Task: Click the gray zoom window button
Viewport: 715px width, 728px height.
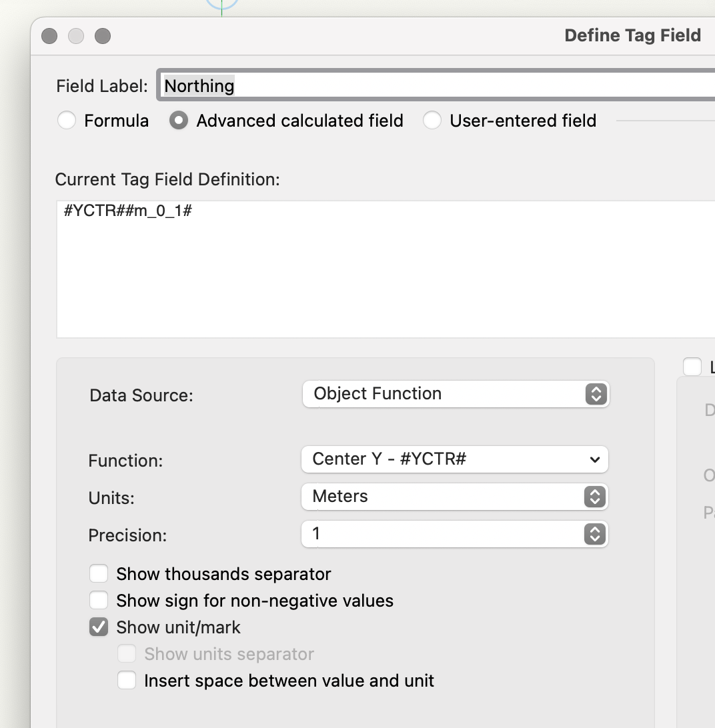Action: (102, 36)
